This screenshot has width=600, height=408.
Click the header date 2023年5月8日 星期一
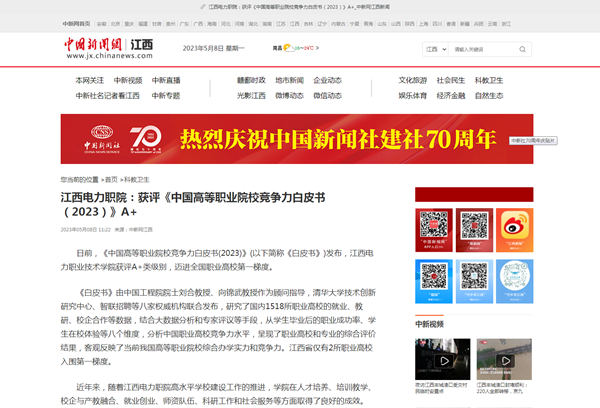(214, 48)
